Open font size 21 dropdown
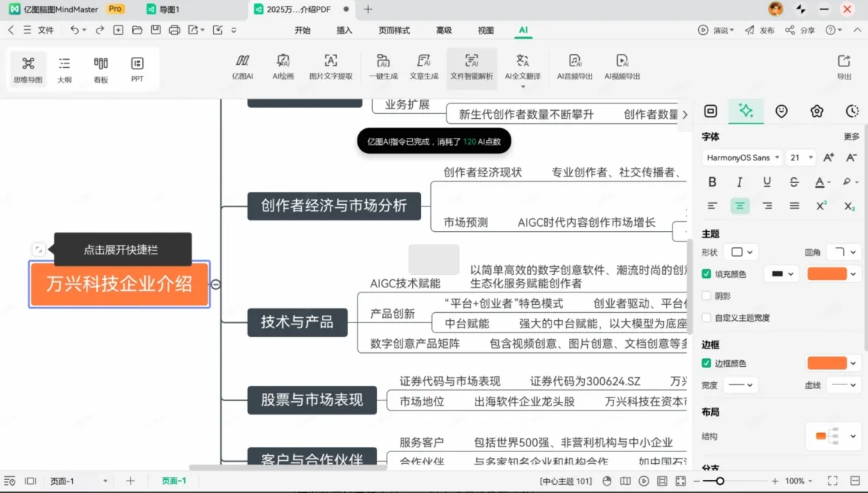The height and width of the screenshot is (493, 868). tap(801, 158)
